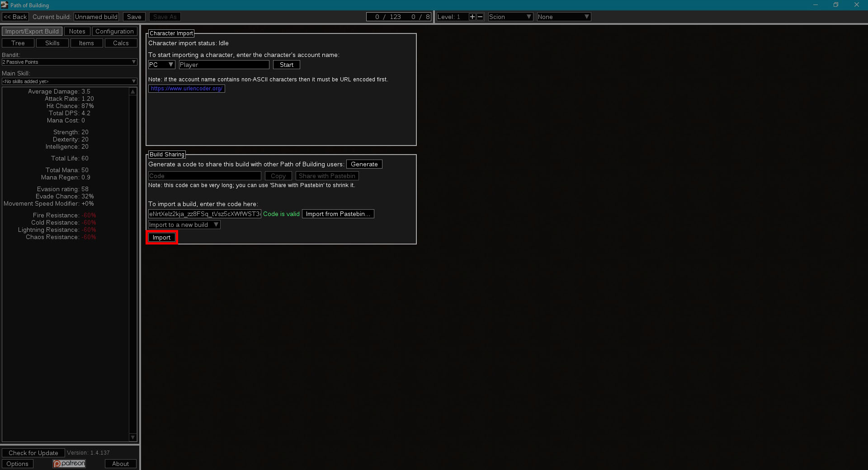Click the Patreon logo button
This screenshot has height=470, width=868.
pos(69,464)
